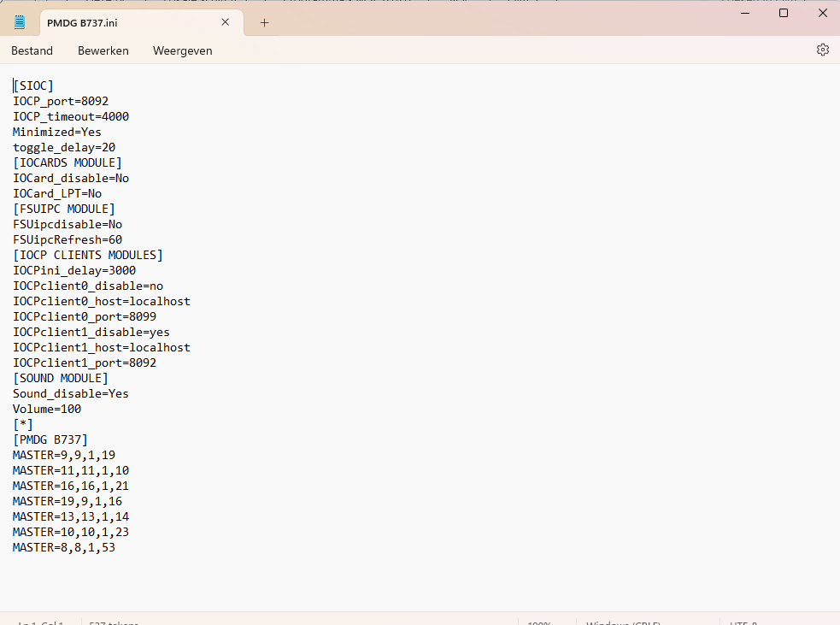The width and height of the screenshot is (840, 625).
Task: Click the MASTER=8,8,1,53 line
Action: click(64, 547)
